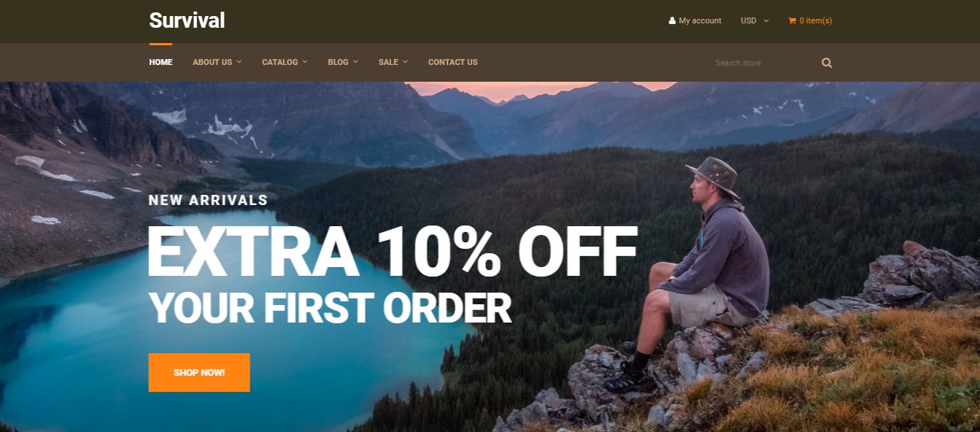The image size is (980, 432).
Task: Select the About Us menu label
Action: (x=212, y=62)
